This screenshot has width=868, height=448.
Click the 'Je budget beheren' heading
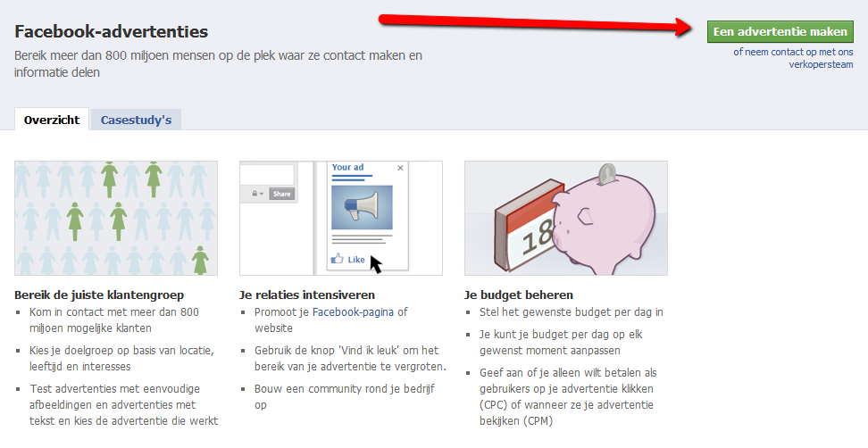click(519, 295)
